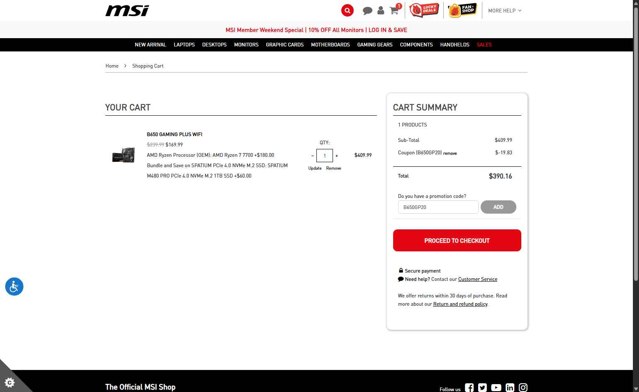
Task: Increase quantity with plus button
Action: (337, 156)
